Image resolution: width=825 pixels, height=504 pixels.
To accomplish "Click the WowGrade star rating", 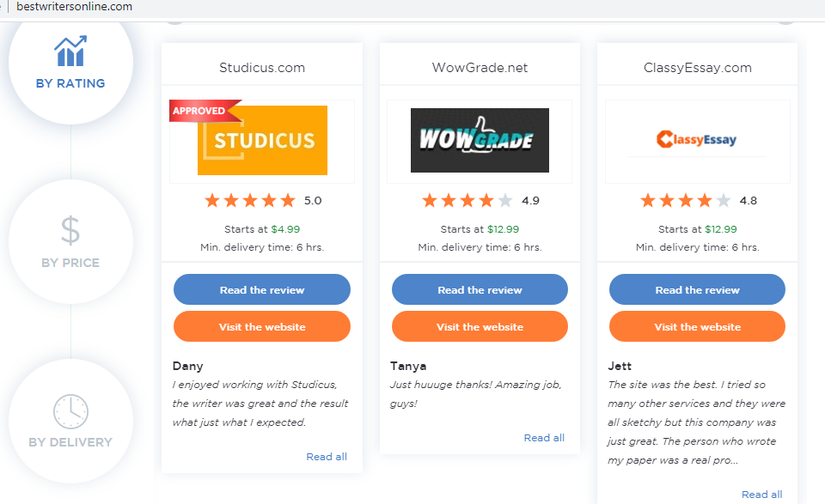I will (467, 201).
